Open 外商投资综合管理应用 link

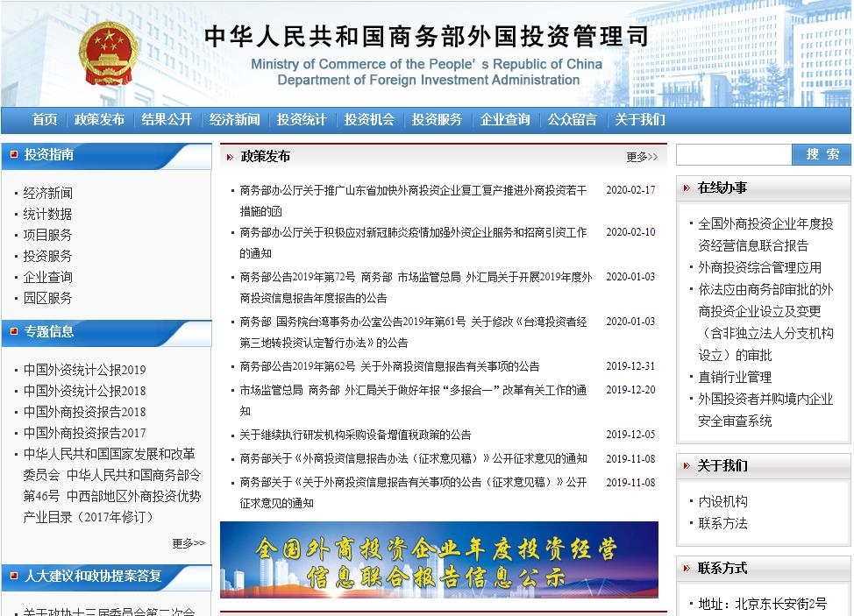(x=759, y=267)
